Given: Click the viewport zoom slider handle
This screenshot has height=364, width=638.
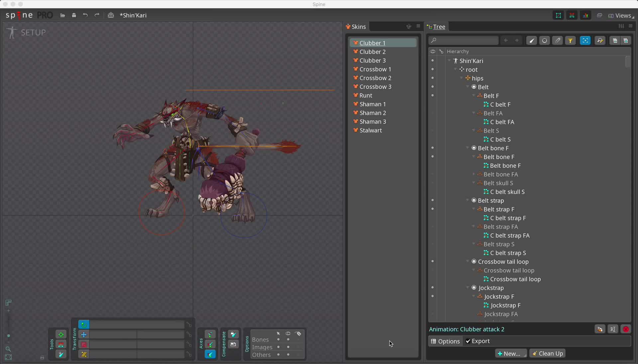Looking at the screenshot, I should click(x=8, y=336).
